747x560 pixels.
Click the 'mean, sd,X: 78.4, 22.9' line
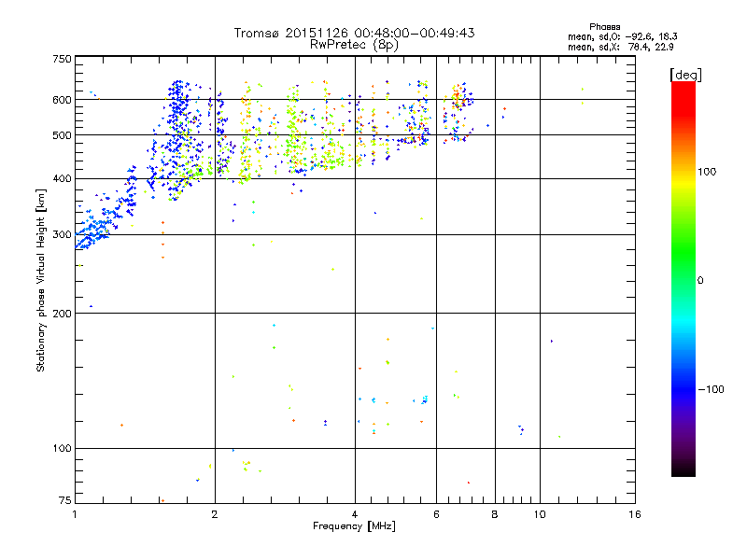pyautogui.click(x=620, y=47)
